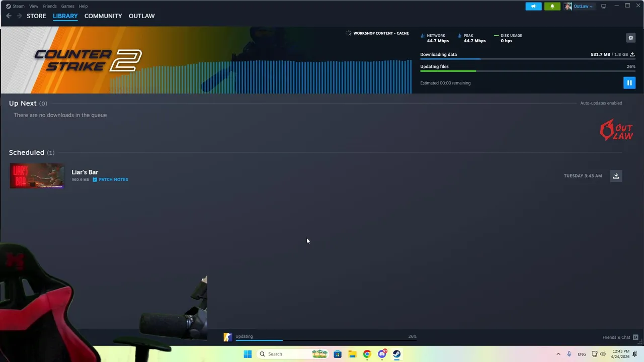
Task: Open Google Chrome from taskbar
Action: 367,354
